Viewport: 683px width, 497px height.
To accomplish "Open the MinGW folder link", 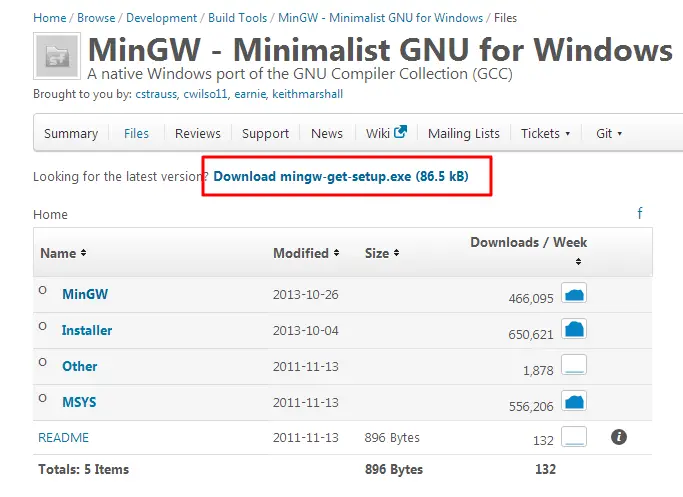I will [x=85, y=294].
